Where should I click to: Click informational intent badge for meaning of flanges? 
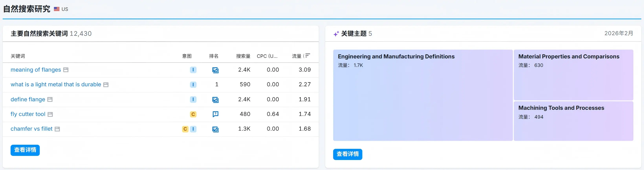pyautogui.click(x=193, y=70)
